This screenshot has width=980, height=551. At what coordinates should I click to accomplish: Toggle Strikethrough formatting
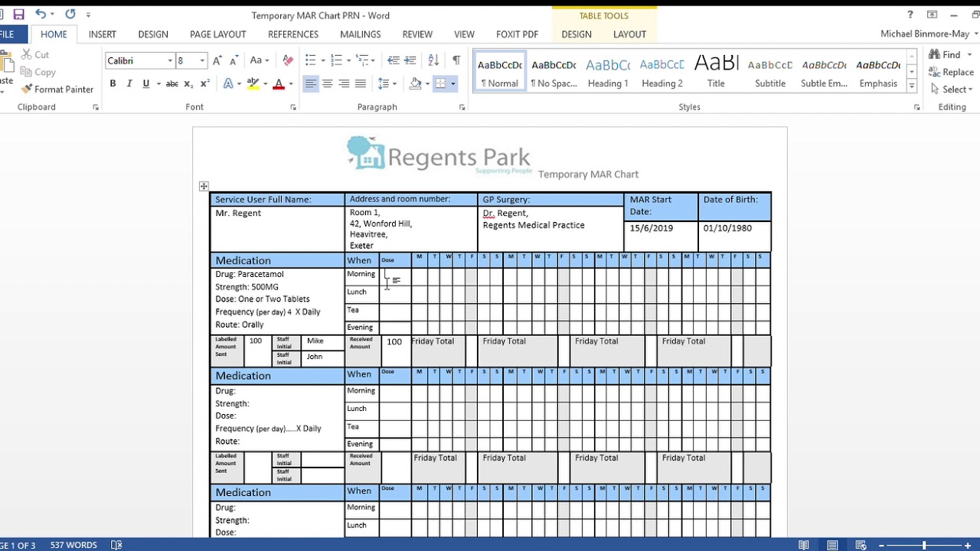click(172, 83)
